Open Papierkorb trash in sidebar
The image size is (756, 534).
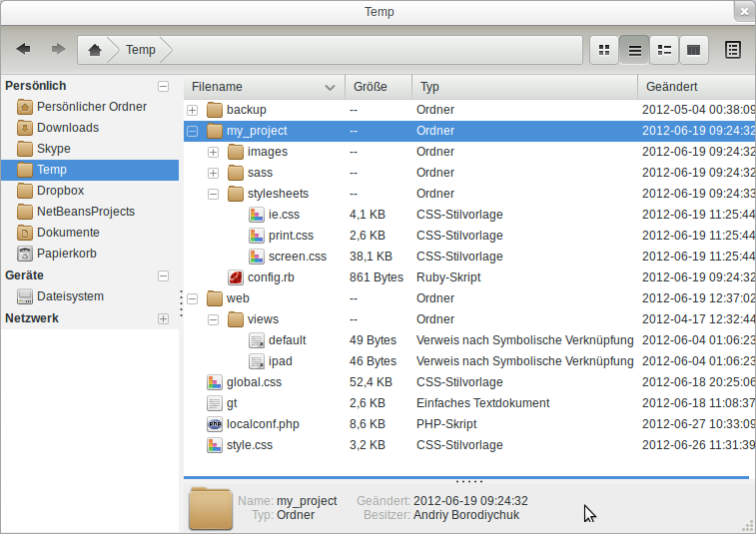click(66, 254)
